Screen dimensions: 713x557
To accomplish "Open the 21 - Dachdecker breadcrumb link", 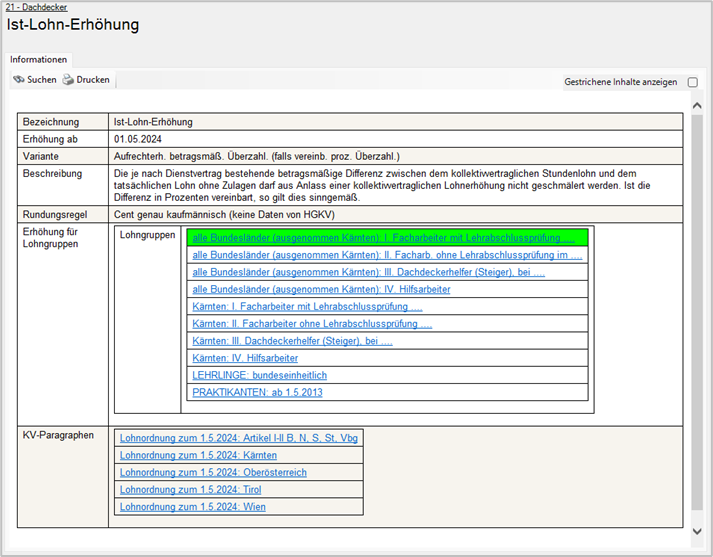I will coord(37,7).
